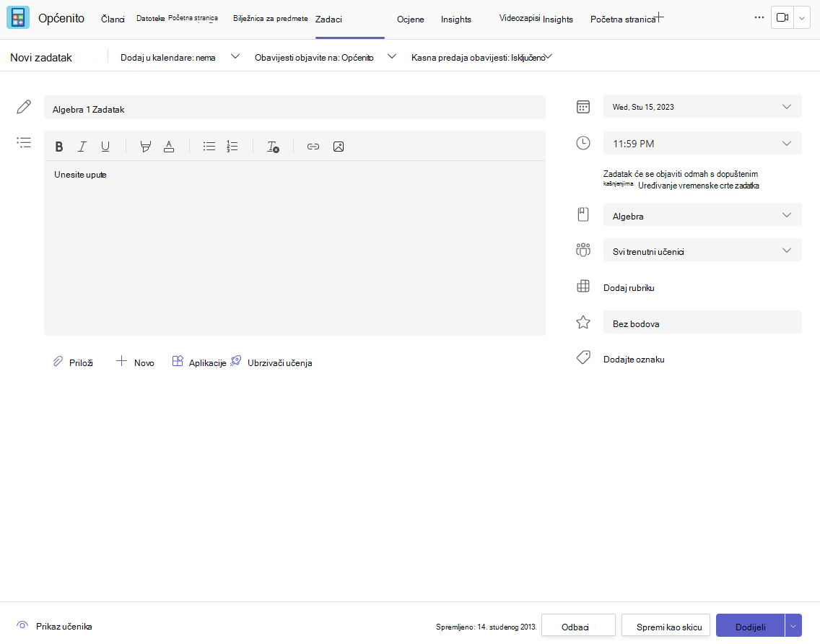820x644 pixels.
Task: Open Ubrzivači učenja option
Action: [271, 362]
